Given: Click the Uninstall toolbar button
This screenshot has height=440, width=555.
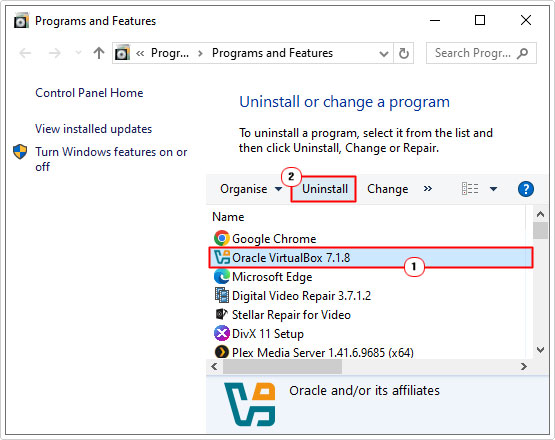Looking at the screenshot, I should point(325,189).
